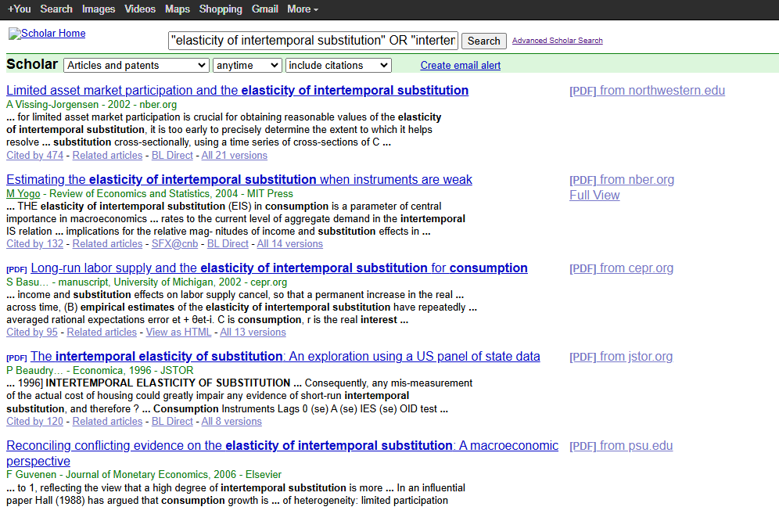The height and width of the screenshot is (532, 779).
Task: Show All 8 versions
Action: pos(232,421)
